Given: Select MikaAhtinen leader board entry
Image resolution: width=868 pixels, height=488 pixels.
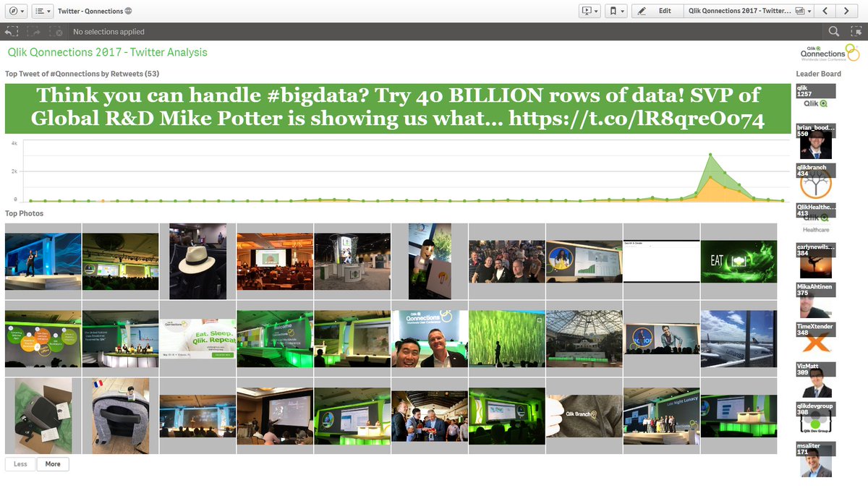Looking at the screenshot, I should tap(816, 300).
